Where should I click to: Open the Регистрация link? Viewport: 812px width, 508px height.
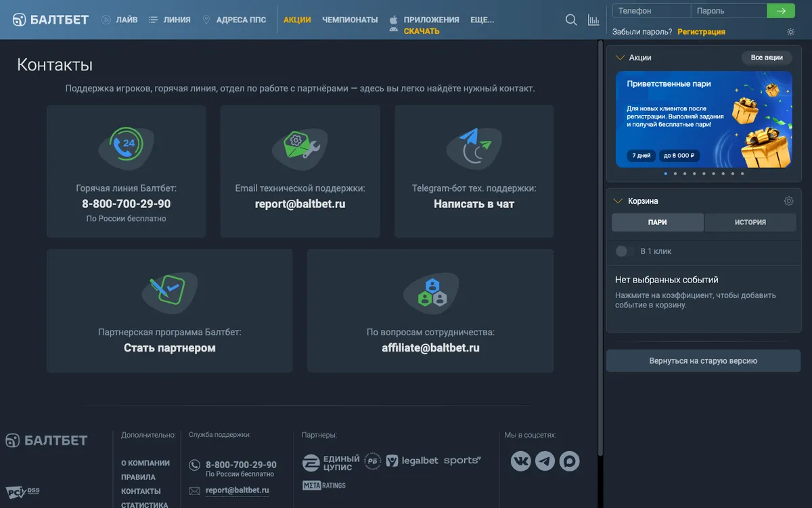pos(701,32)
